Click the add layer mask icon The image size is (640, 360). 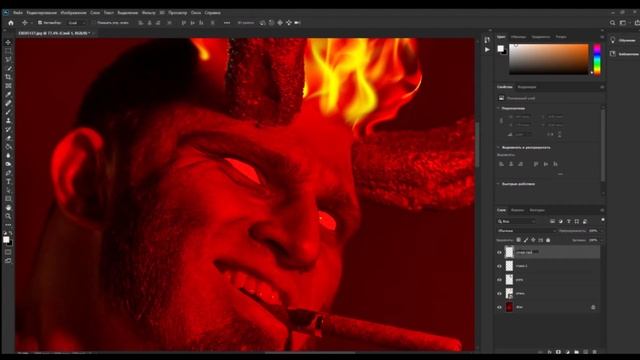point(558,352)
